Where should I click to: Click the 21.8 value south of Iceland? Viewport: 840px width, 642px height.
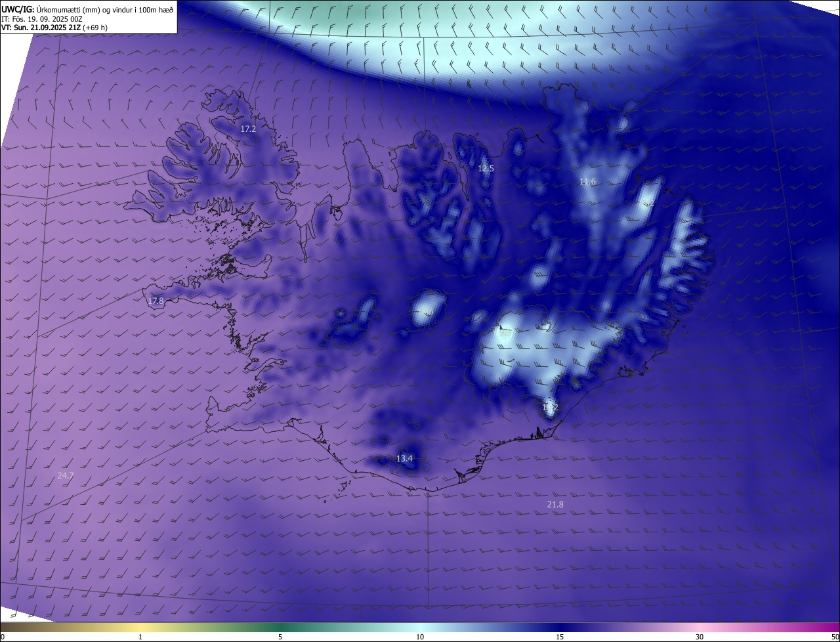pos(555,504)
